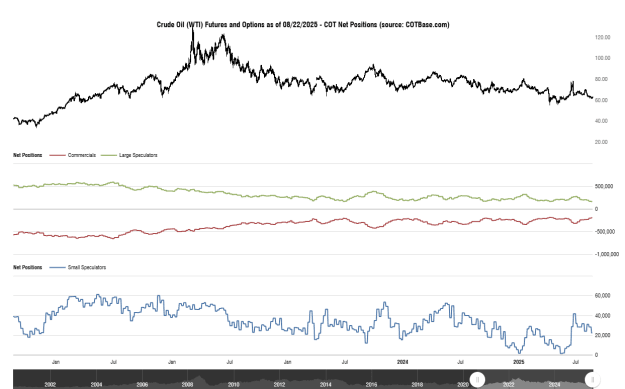Image resolution: width=625 pixels, height=389 pixels.
Task: Toggle the Large Speculators legend entry
Action: coord(129,155)
